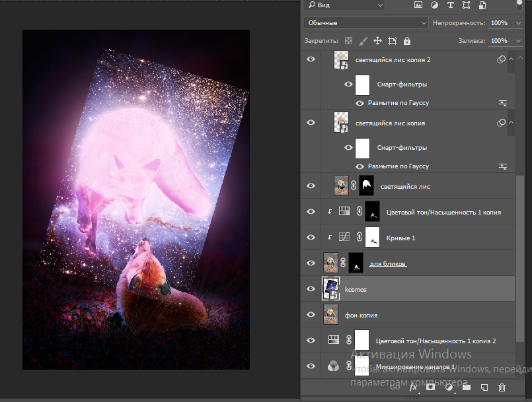Select the layer mask of 'для бликов'
532x402 pixels.
(356, 263)
